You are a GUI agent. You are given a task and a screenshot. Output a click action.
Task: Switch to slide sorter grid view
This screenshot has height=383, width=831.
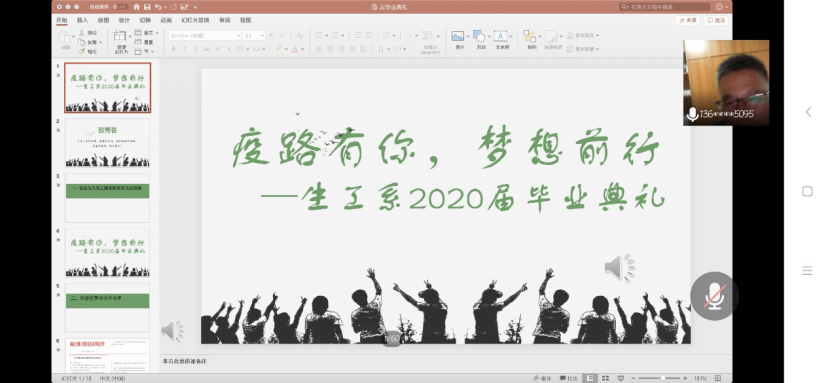point(605,378)
